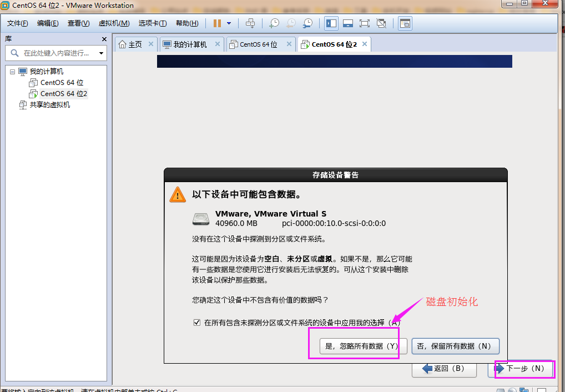The height and width of the screenshot is (392, 565).
Task: Click the hard disk drive icon
Action: pyautogui.click(x=201, y=219)
